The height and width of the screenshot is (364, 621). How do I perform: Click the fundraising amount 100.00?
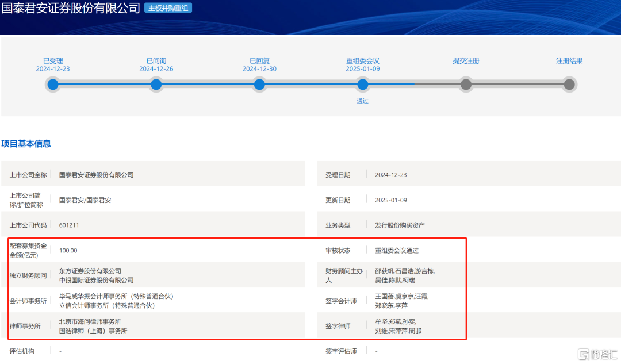[68, 250]
